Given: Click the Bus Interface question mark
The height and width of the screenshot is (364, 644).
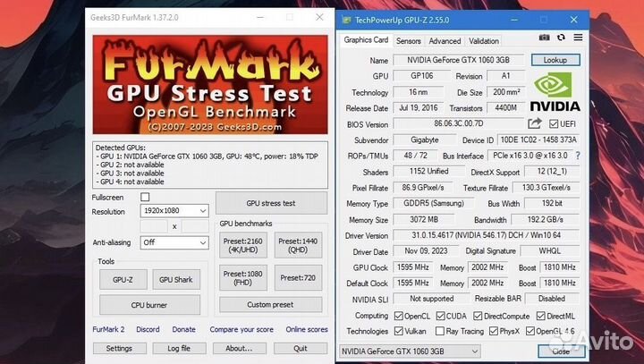Looking at the screenshot, I should pos(578,156).
